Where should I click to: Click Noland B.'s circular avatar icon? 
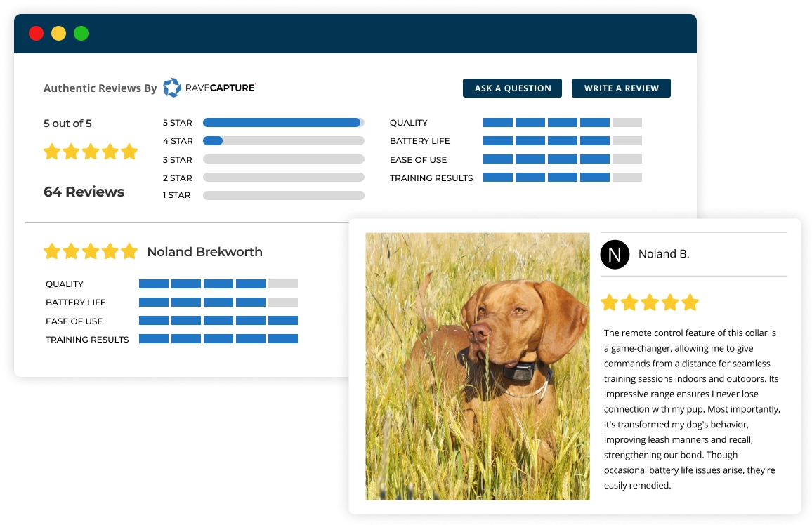[615, 254]
